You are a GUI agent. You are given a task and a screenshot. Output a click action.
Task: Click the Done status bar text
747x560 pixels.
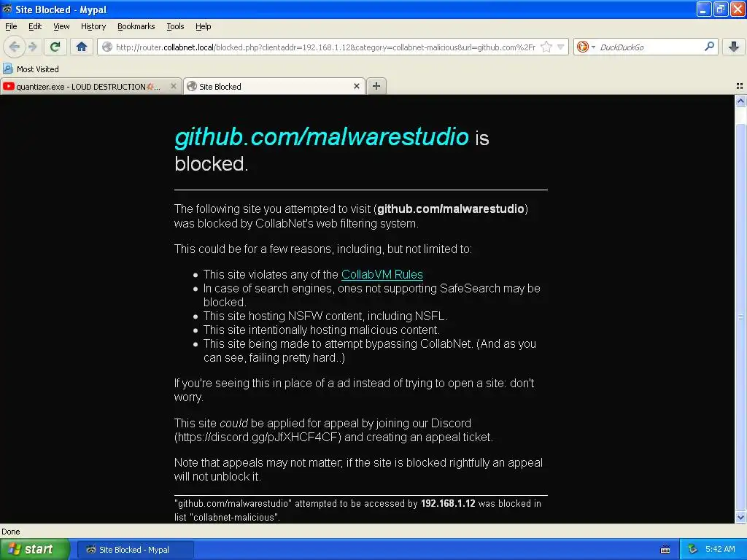[x=11, y=532]
